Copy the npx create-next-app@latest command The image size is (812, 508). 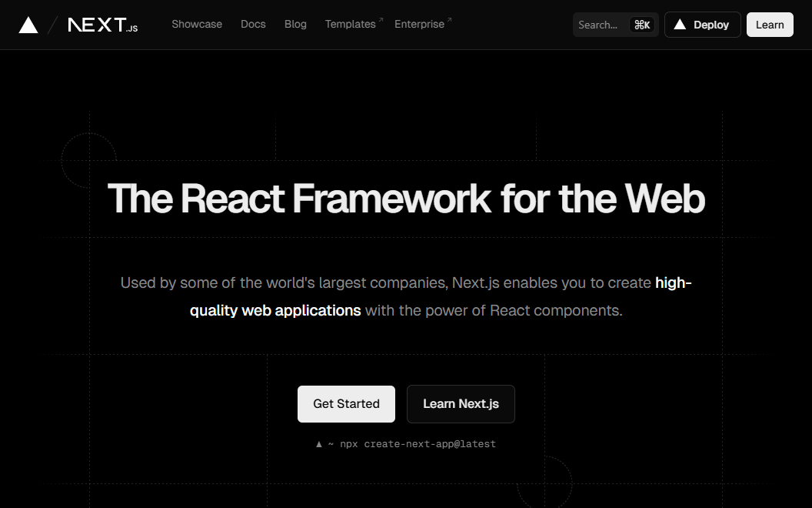point(430,444)
